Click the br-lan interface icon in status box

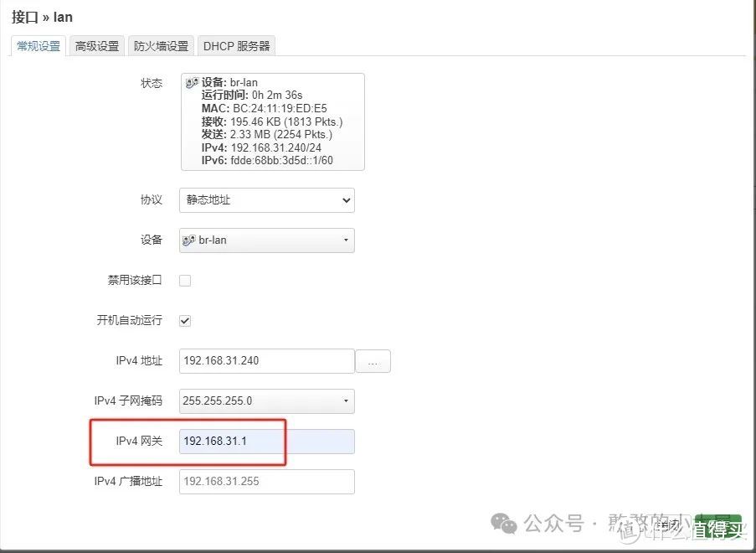click(193, 82)
